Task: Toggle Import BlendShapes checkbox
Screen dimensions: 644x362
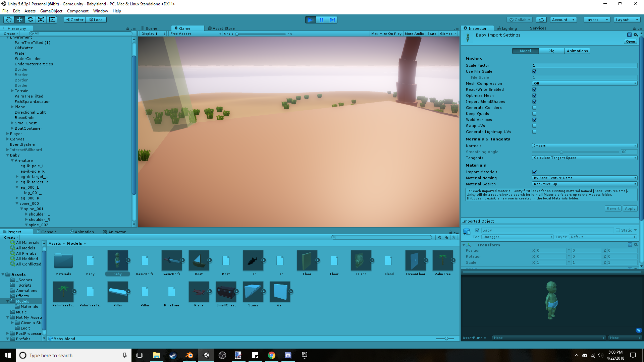Action: [x=534, y=102]
